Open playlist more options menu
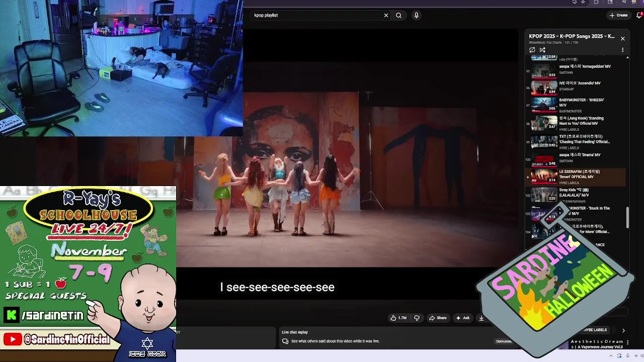The width and height of the screenshot is (644, 362). coord(622,50)
